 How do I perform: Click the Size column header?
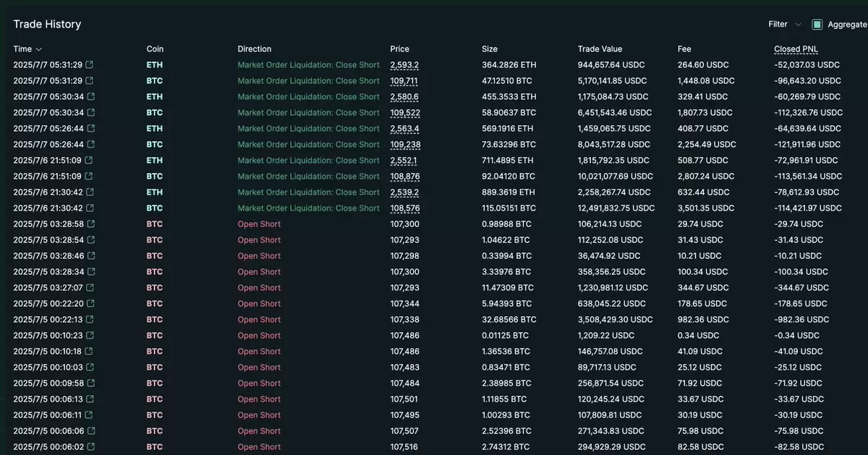pos(490,49)
